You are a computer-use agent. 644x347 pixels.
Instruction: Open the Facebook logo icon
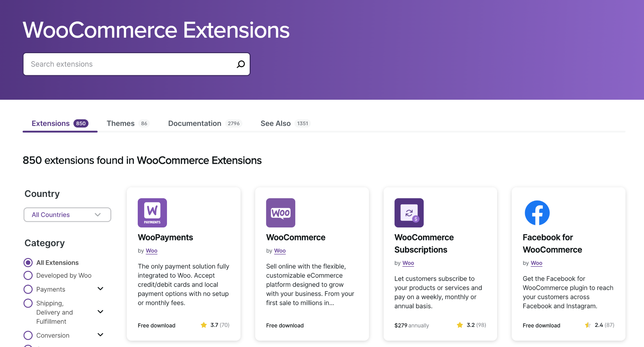click(x=537, y=213)
